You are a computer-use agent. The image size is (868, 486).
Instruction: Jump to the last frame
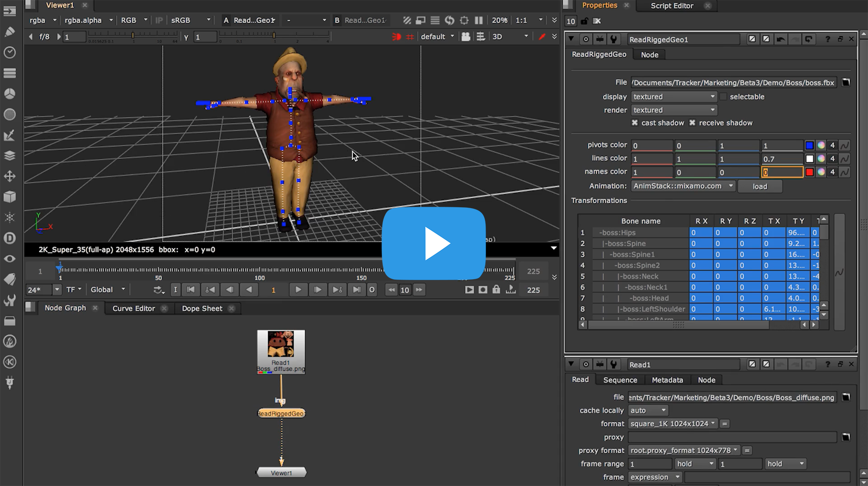[x=357, y=290]
